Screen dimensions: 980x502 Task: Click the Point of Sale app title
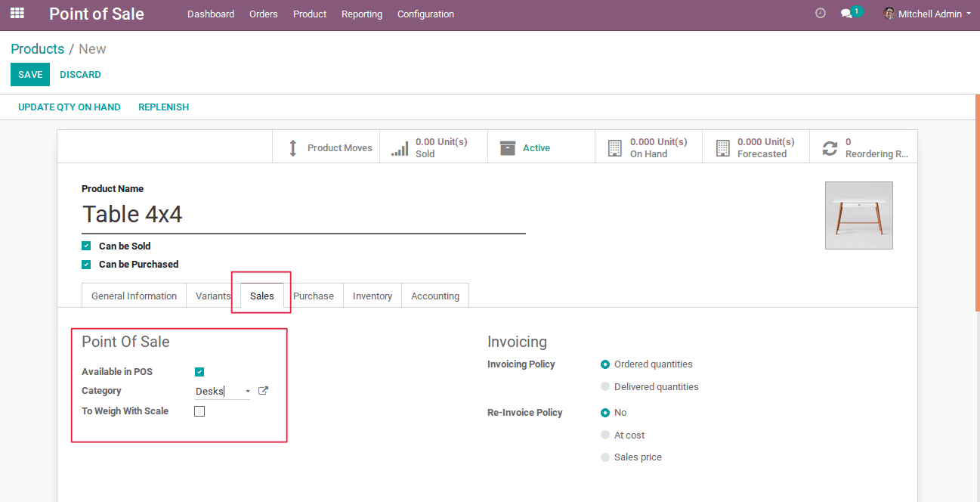97,14
